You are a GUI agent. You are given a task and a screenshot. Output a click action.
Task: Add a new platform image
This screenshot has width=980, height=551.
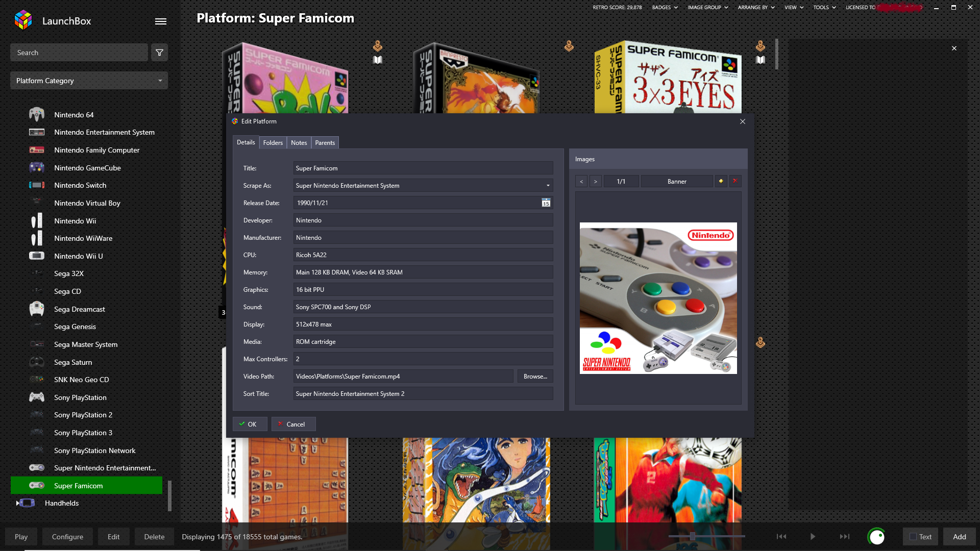[x=721, y=181]
